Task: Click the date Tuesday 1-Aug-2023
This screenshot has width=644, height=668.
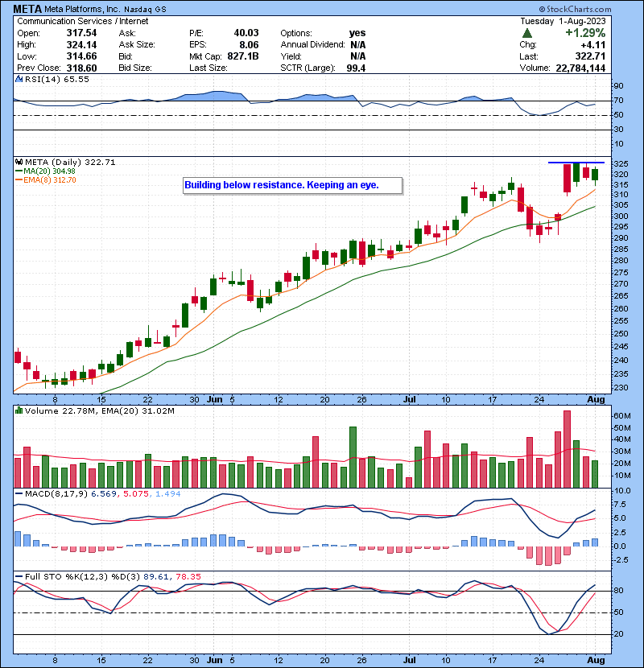Action: (563, 21)
